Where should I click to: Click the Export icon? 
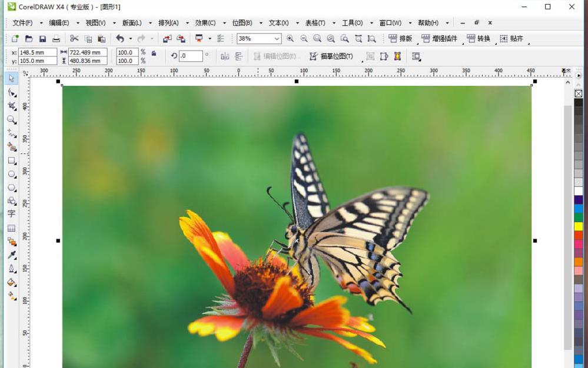point(181,39)
